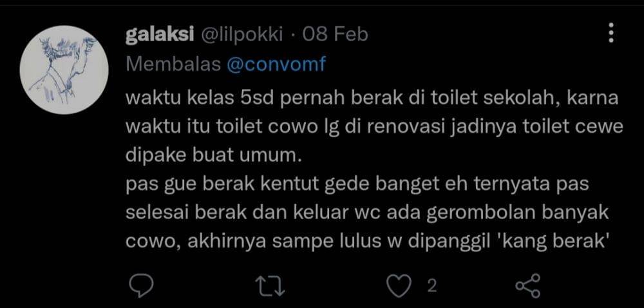Click the tweet line starting 'waktu kelas 5sd'

[371, 100]
